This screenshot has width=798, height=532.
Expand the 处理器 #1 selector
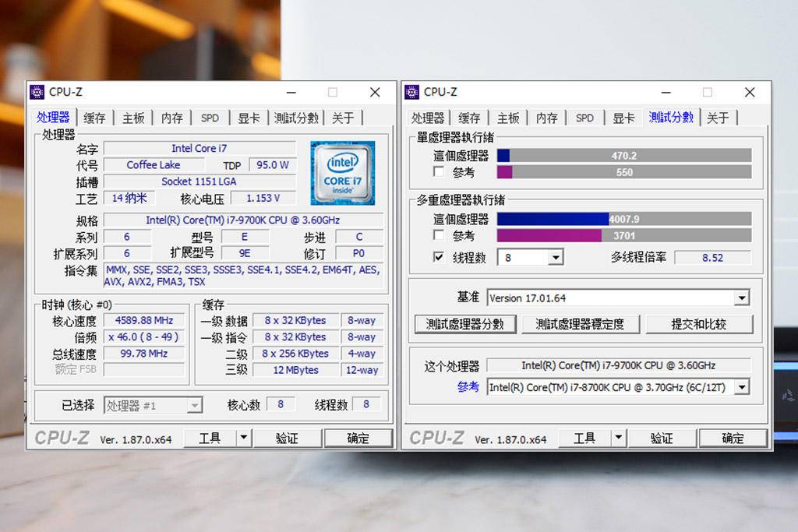[x=196, y=404]
